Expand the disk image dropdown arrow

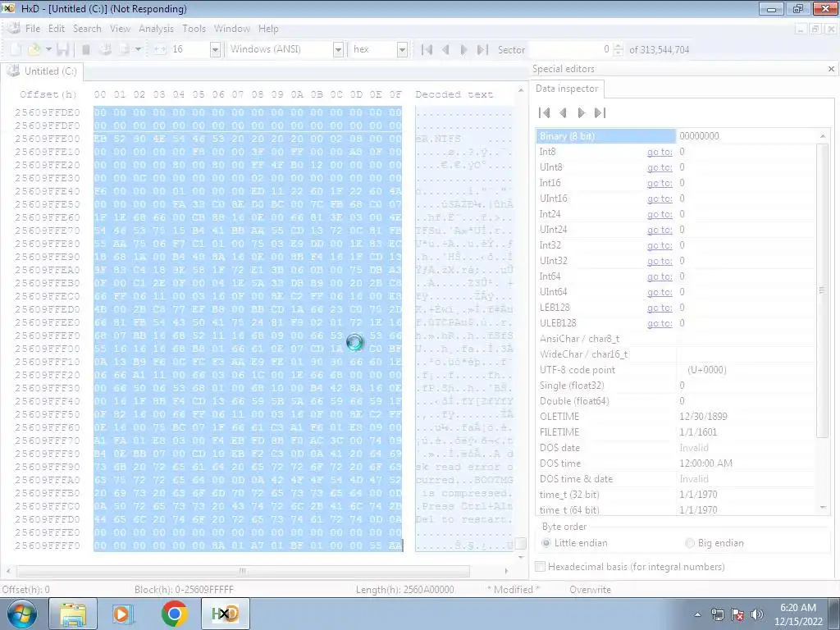[138, 49]
